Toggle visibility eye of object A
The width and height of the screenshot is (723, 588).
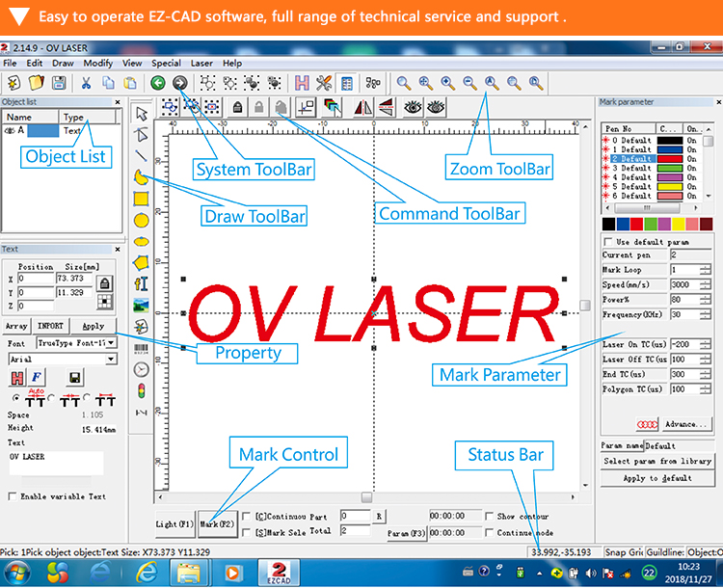(10, 131)
